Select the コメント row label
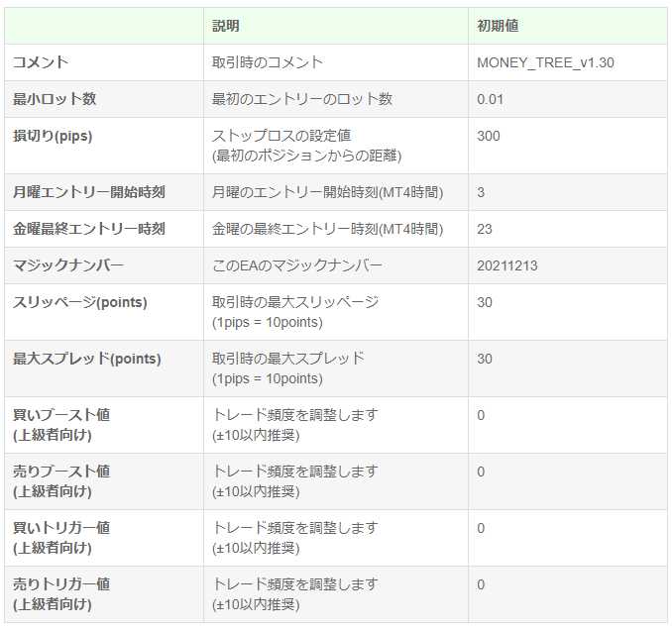 41,62
